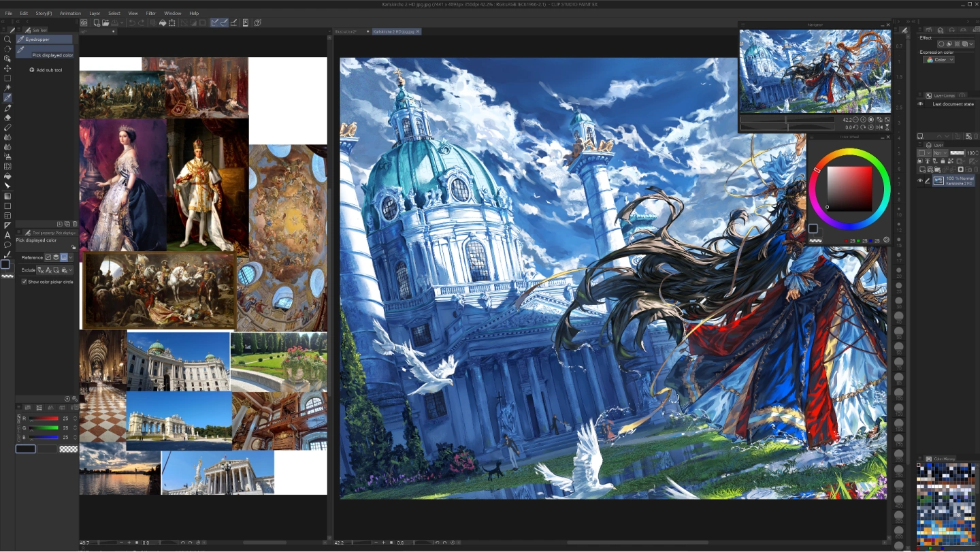Image resolution: width=980 pixels, height=552 pixels.
Task: Click the Scale/Rotate transform icon
Action: pyautogui.click(x=172, y=22)
